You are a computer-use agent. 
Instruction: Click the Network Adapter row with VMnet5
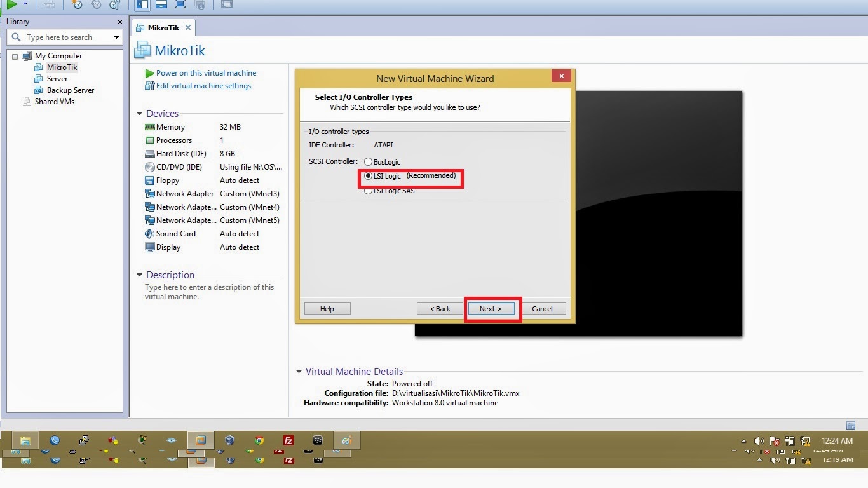[213, 220]
